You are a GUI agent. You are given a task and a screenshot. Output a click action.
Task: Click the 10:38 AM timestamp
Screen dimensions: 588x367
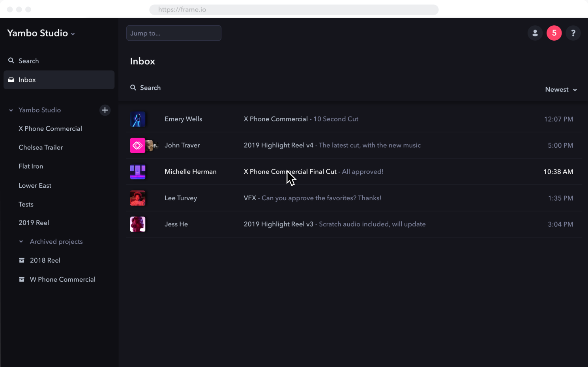558,172
